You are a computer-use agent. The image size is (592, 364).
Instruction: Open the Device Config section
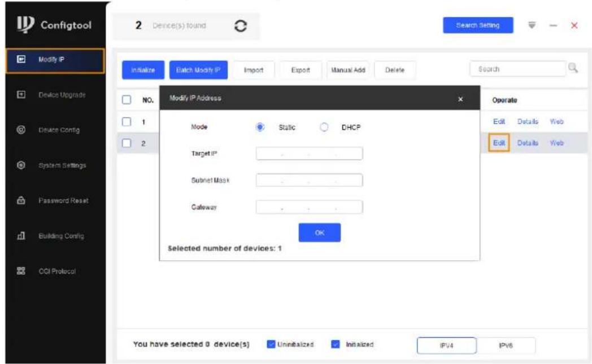click(x=59, y=130)
